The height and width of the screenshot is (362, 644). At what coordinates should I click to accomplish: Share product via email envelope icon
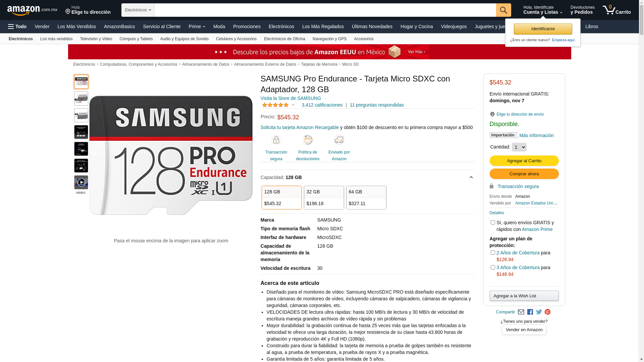[521, 312]
